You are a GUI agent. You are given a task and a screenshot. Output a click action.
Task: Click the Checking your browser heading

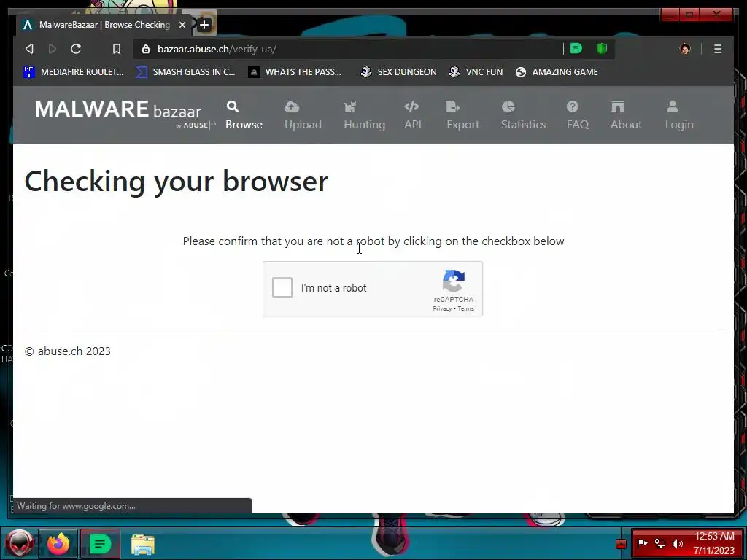[177, 182]
